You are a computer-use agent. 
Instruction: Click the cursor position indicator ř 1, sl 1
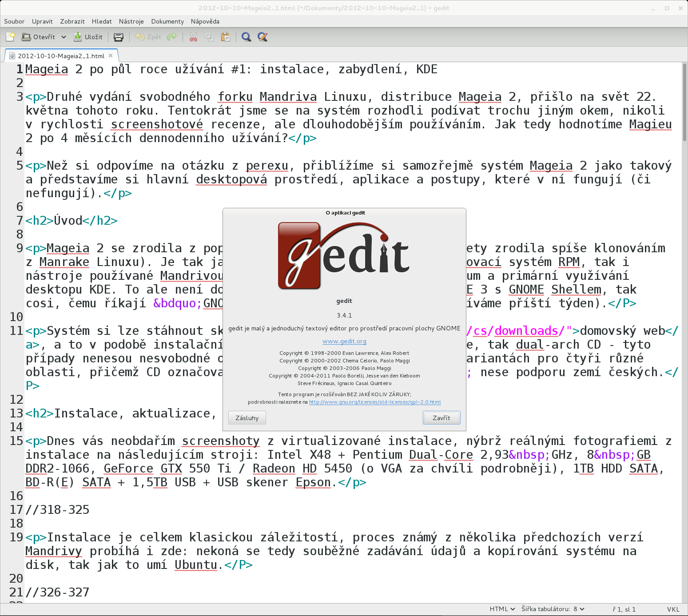(624, 609)
